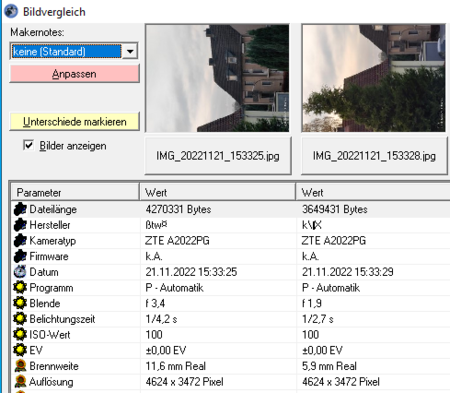Open file IMG_20221121_153325.jpg button

pos(218,156)
